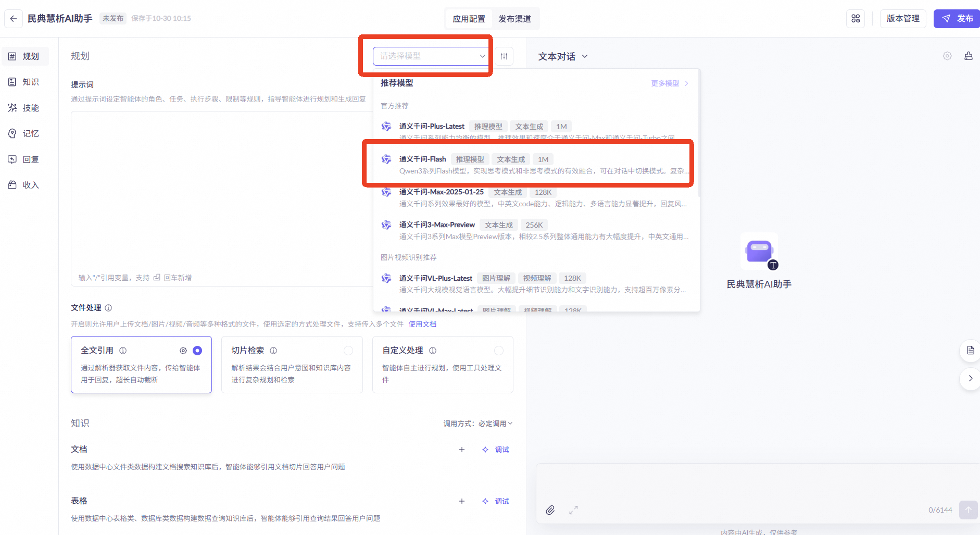Click the clear conversation broom icon
The width and height of the screenshot is (980, 535).
pyautogui.click(x=969, y=56)
